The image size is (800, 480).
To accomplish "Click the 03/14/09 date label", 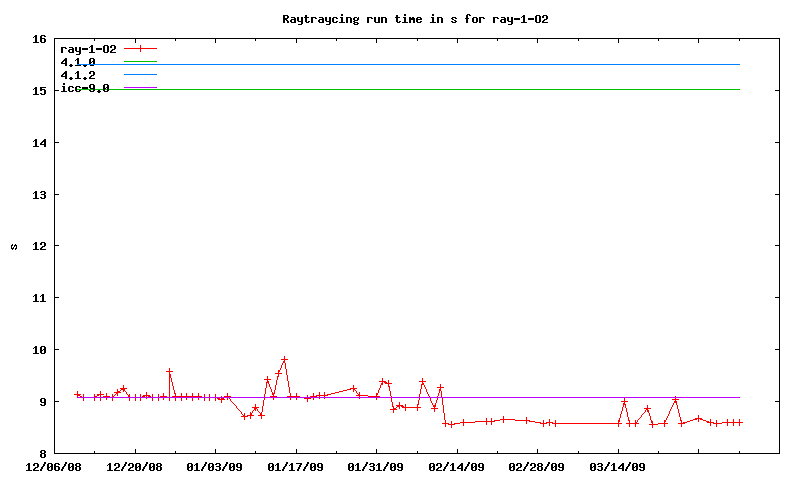I will (618, 466).
